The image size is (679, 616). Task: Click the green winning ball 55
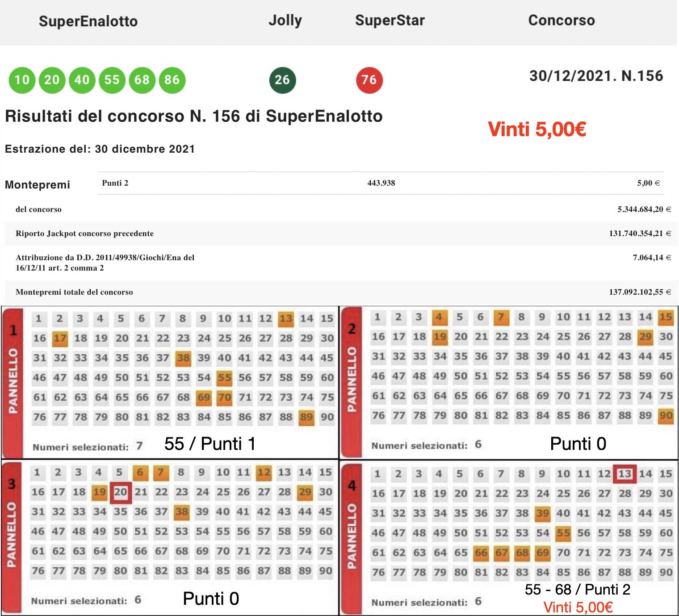click(x=112, y=80)
